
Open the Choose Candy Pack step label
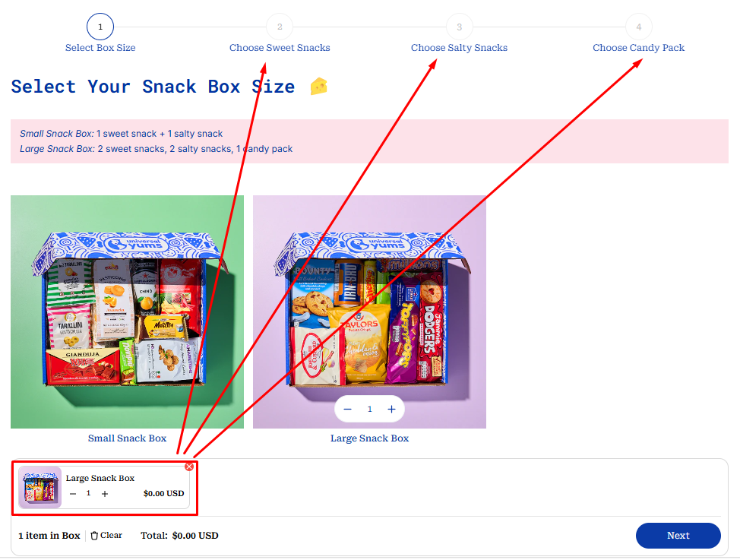(x=638, y=48)
